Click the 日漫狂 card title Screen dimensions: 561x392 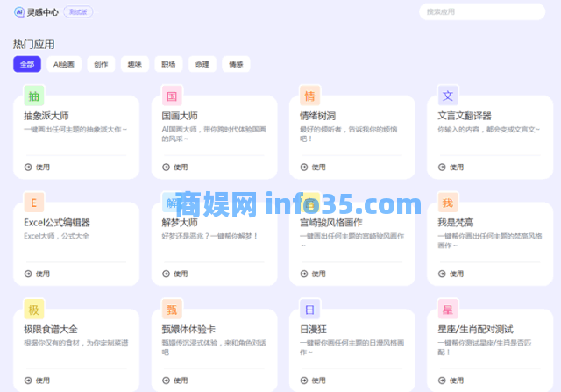pos(313,330)
